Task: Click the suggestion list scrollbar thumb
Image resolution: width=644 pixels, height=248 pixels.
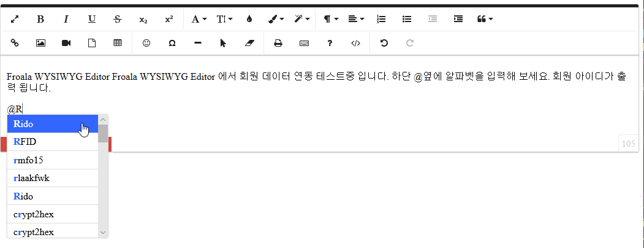Action: 103,133
